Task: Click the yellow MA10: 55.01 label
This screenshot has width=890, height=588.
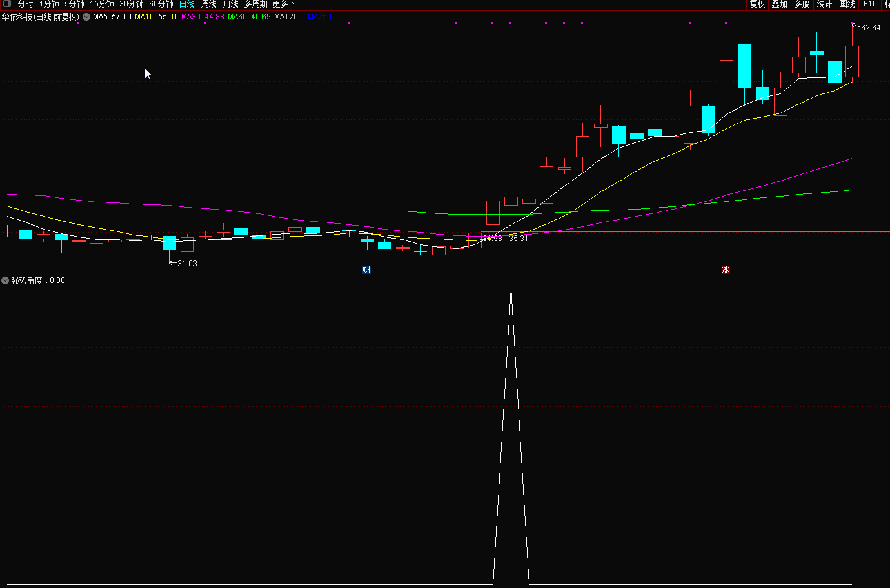Action: tap(156, 17)
